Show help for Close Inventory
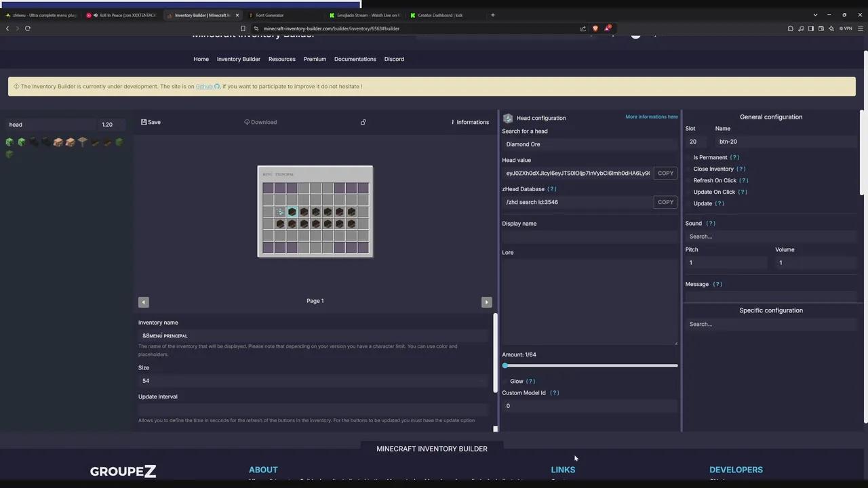 [741, 169]
